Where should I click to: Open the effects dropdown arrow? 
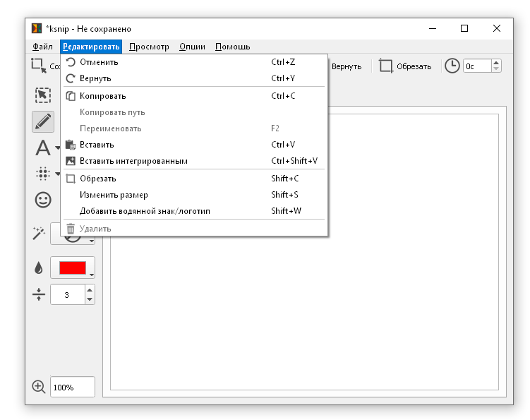click(x=92, y=241)
